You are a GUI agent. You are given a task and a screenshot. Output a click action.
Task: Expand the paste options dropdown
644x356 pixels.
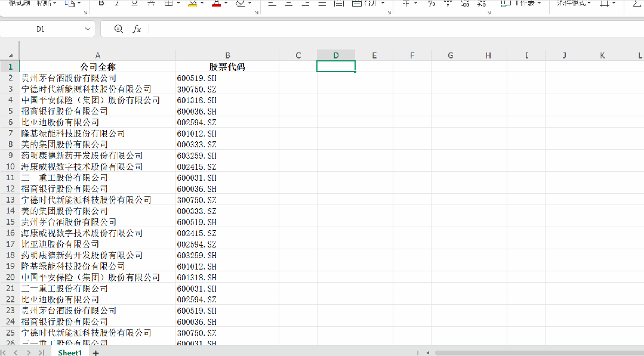[x=55, y=4]
